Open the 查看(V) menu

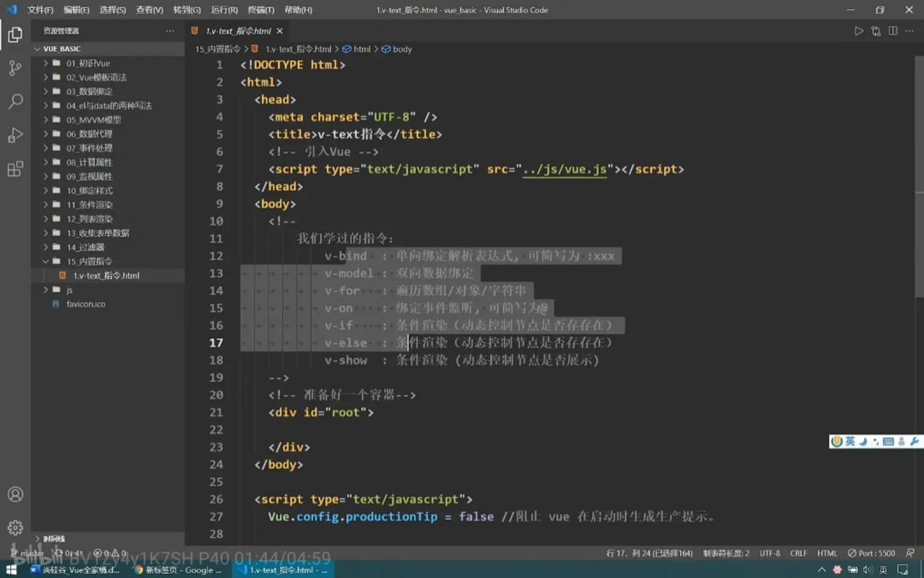pos(149,10)
